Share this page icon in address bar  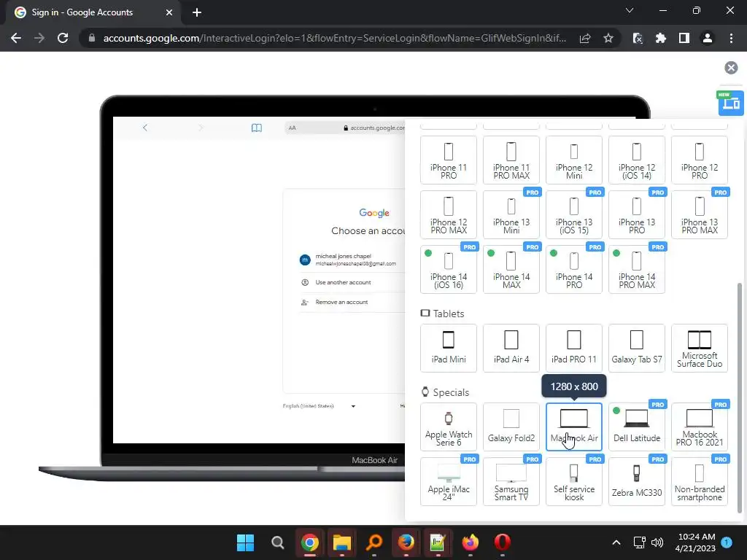tap(585, 38)
